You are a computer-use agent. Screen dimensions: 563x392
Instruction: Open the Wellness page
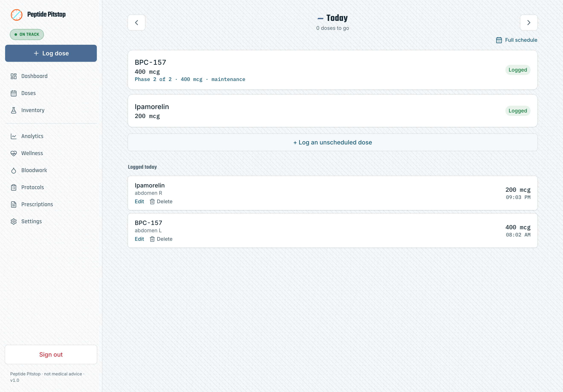click(x=51, y=153)
